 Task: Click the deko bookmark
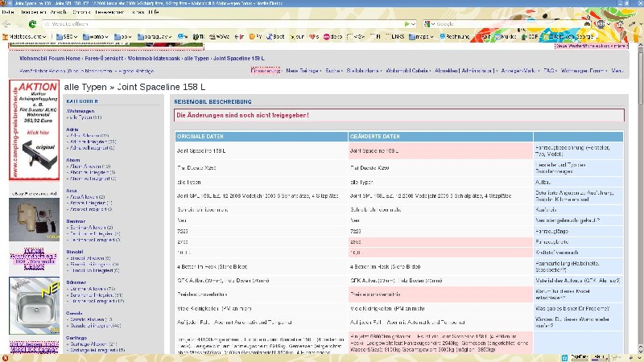tap(332, 36)
